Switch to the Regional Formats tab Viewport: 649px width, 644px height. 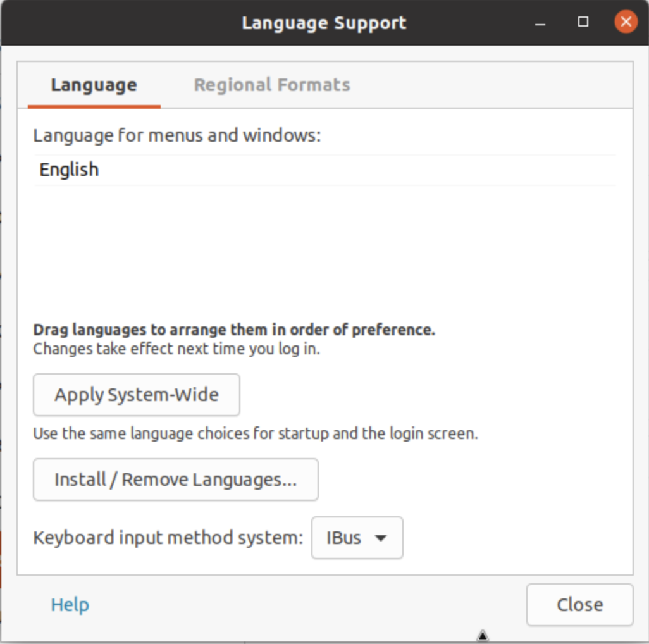pyautogui.click(x=271, y=85)
